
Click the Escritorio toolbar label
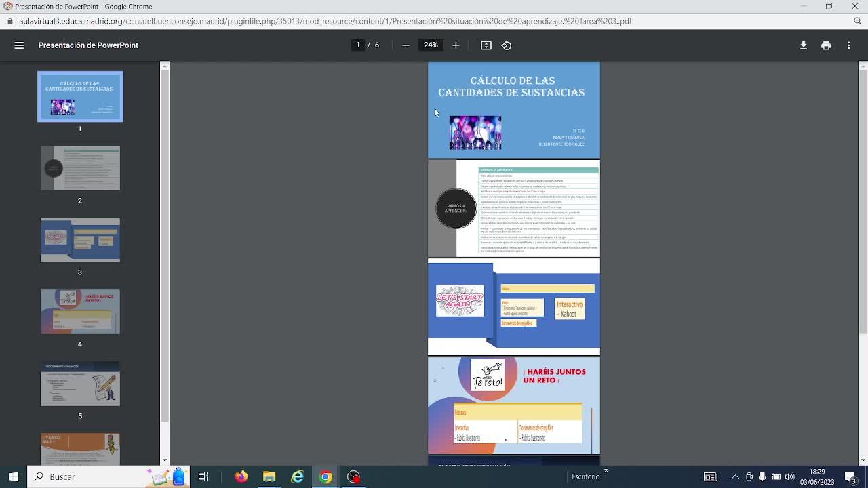coord(585,476)
